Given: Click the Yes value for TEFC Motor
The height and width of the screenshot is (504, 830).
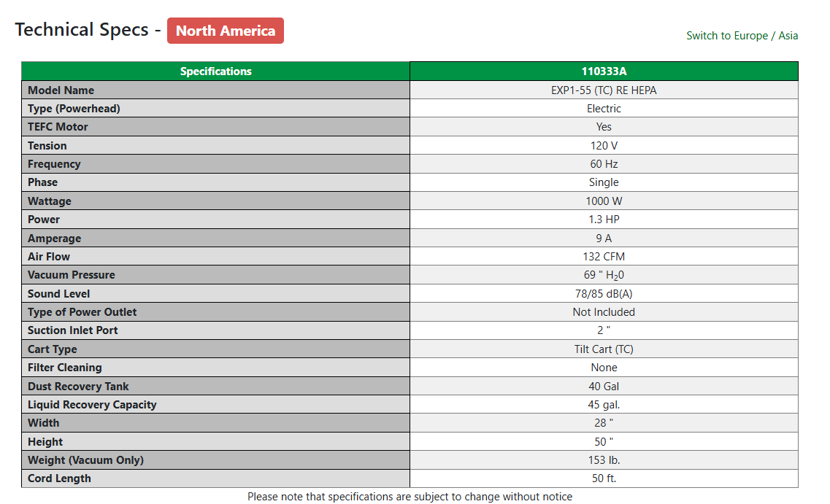Looking at the screenshot, I should pyautogui.click(x=604, y=127).
